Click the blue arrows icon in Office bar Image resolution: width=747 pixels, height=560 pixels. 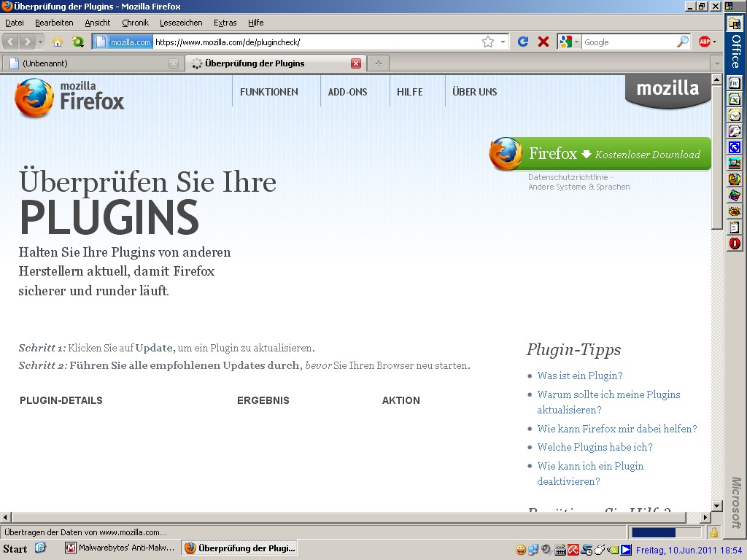tap(734, 147)
